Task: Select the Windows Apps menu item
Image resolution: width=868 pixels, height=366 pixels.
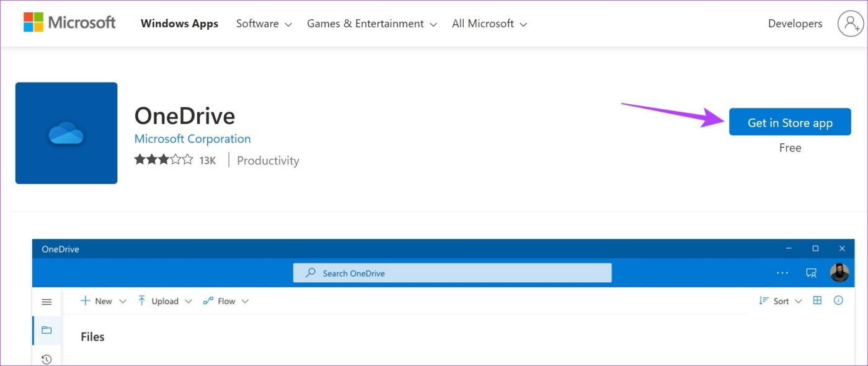Action: point(179,24)
